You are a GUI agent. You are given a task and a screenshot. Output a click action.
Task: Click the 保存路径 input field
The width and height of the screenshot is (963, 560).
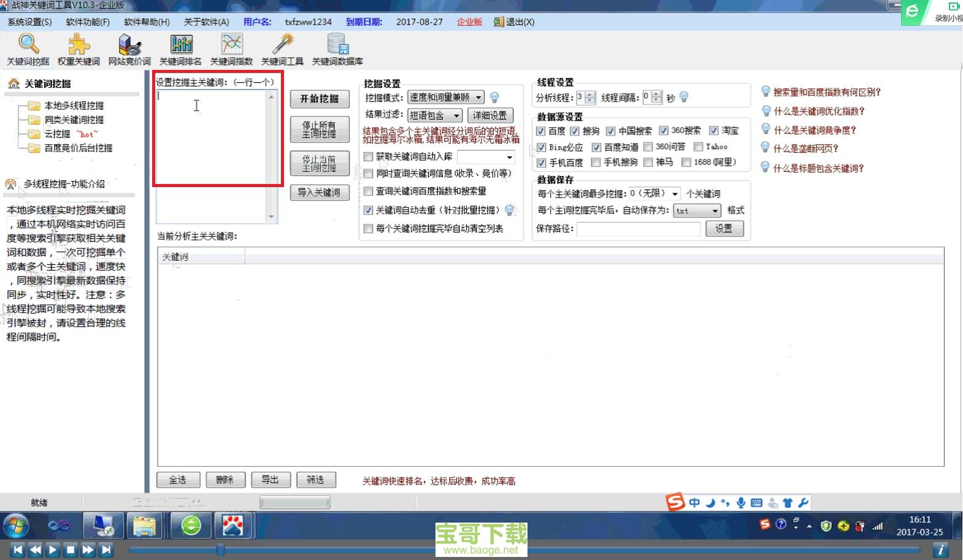click(x=639, y=229)
